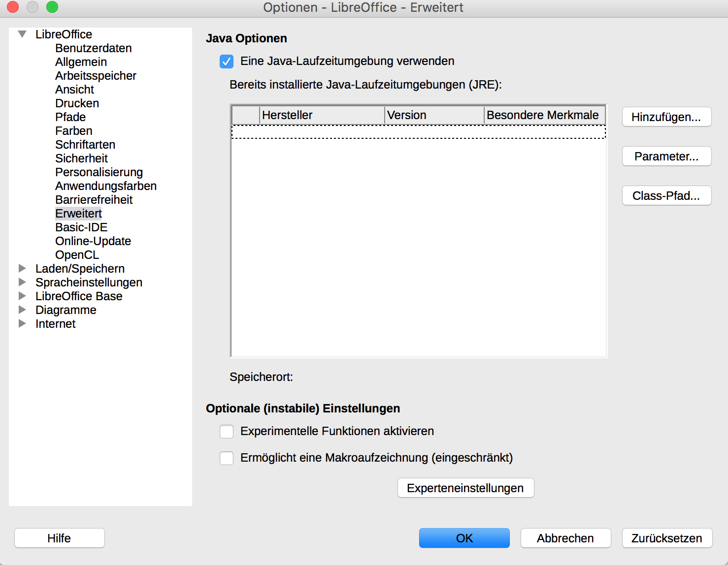728x565 pixels.
Task: Select Farben in the tree
Action: tap(74, 131)
